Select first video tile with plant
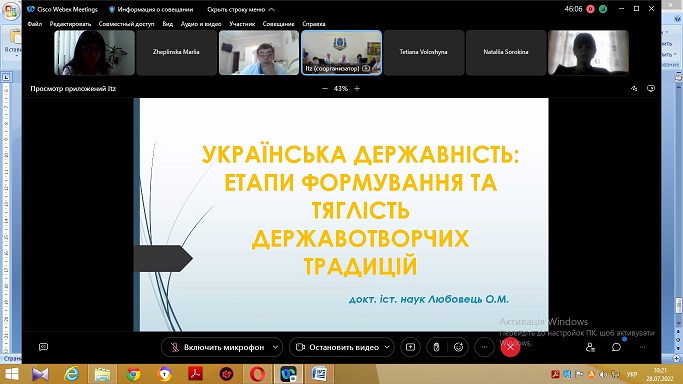This screenshot has width=683, height=384. point(94,52)
